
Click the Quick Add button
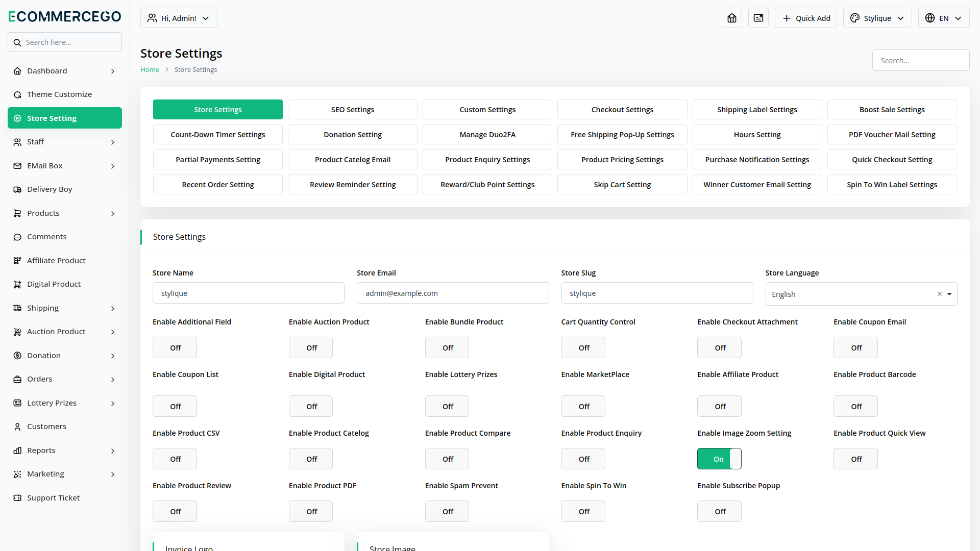point(806,18)
